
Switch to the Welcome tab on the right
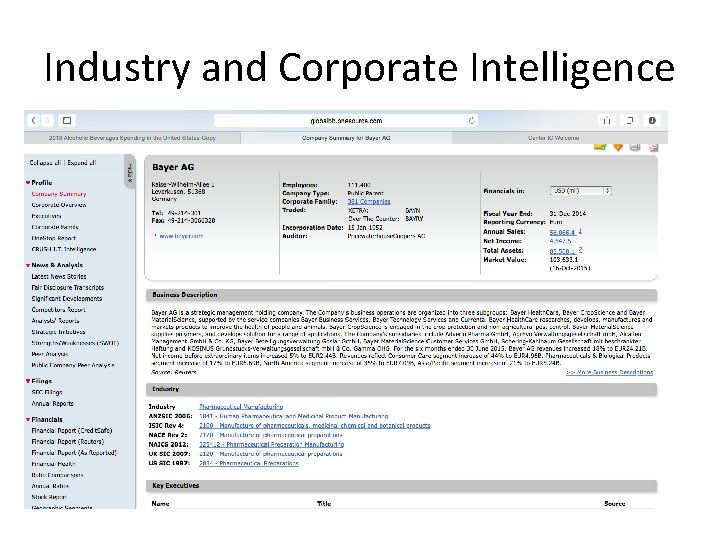560,138
